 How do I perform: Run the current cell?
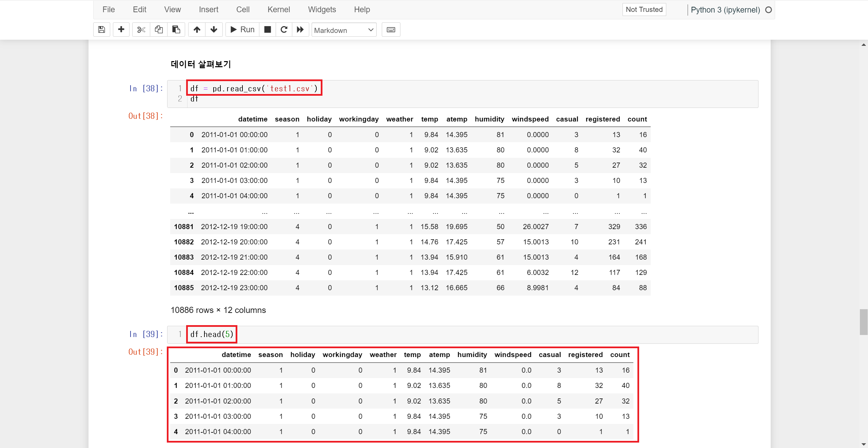pos(242,30)
